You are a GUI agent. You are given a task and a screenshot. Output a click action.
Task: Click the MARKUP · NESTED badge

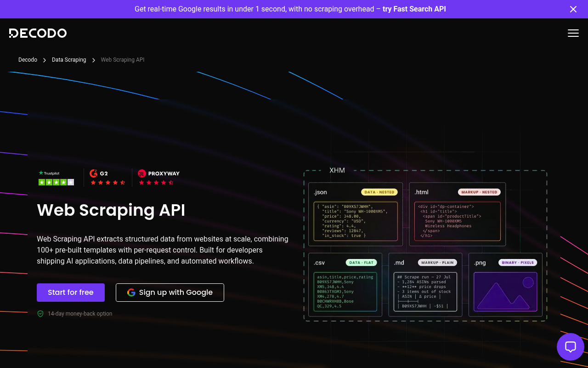[479, 192]
